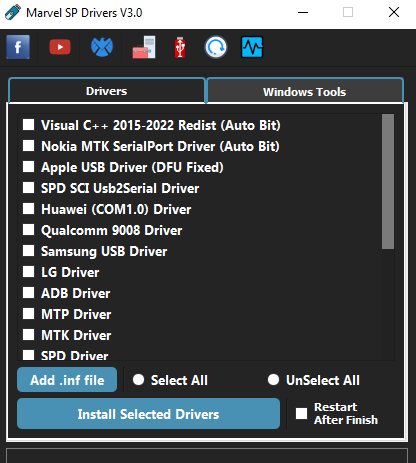Click 'Samsung USB Driver' label text
This screenshot has width=416, height=463.
point(104,251)
